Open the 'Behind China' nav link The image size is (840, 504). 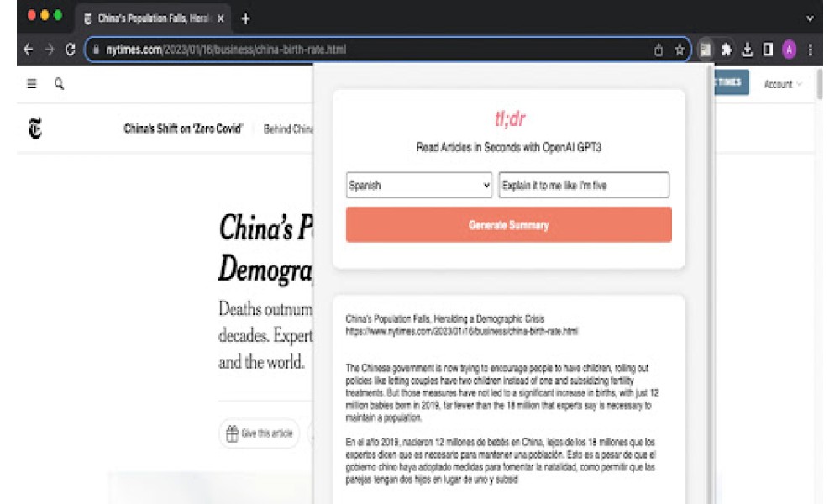point(288,129)
